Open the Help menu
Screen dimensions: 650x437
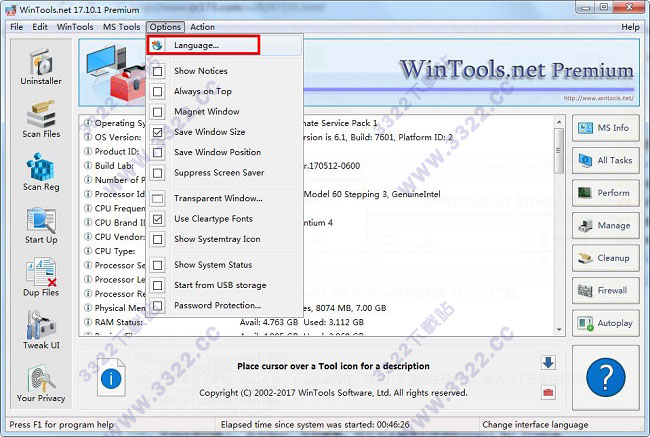coord(630,27)
